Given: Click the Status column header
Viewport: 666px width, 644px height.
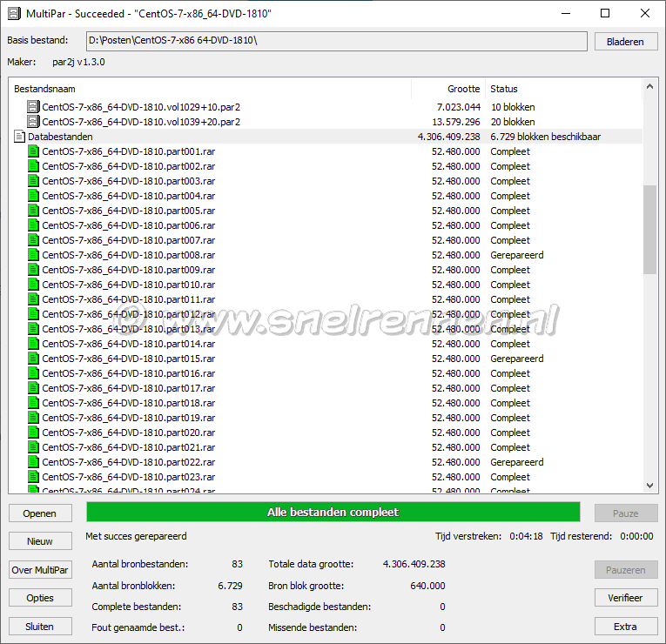Looking at the screenshot, I should point(563,89).
